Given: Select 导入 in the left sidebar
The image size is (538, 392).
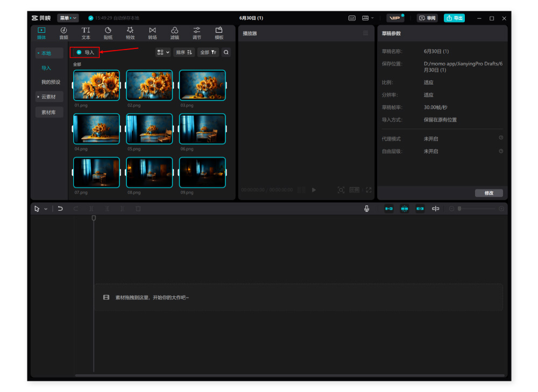Looking at the screenshot, I should click(46, 68).
